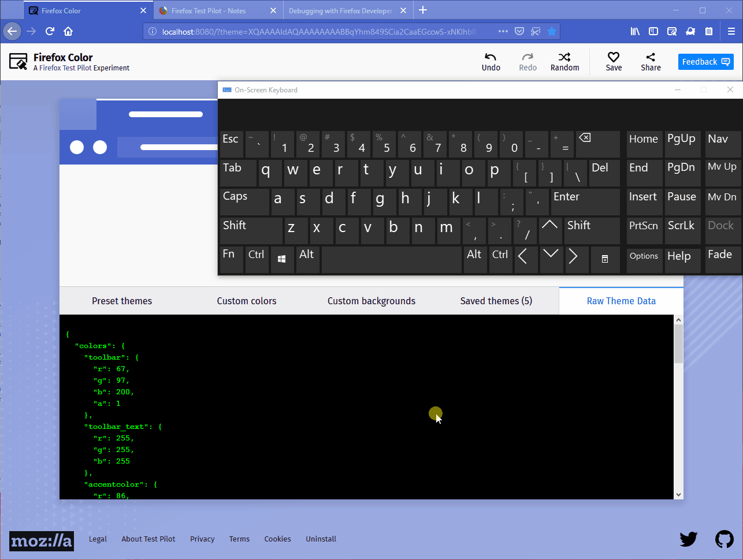Screen dimensions: 743x560
Task: Save the page to Pocket
Action: (519, 31)
